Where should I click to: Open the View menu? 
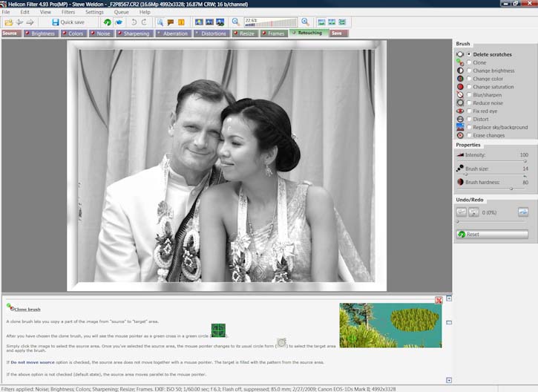pyautogui.click(x=45, y=12)
